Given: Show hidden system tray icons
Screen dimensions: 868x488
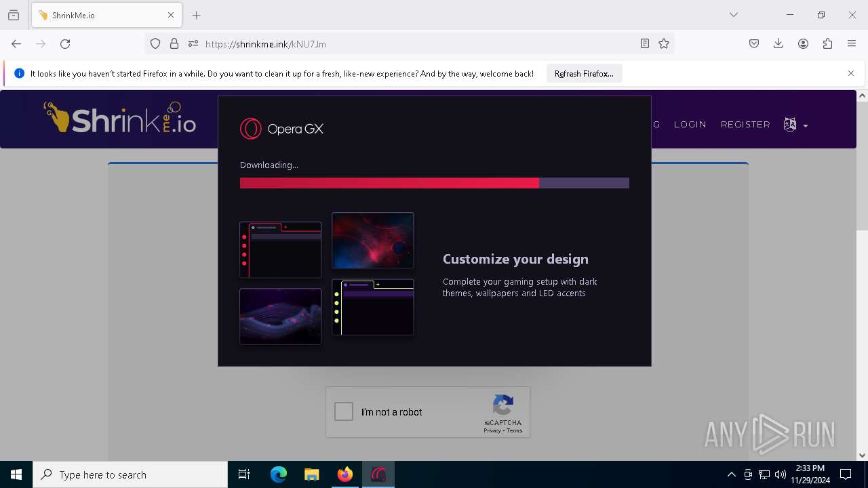Looking at the screenshot, I should (731, 474).
